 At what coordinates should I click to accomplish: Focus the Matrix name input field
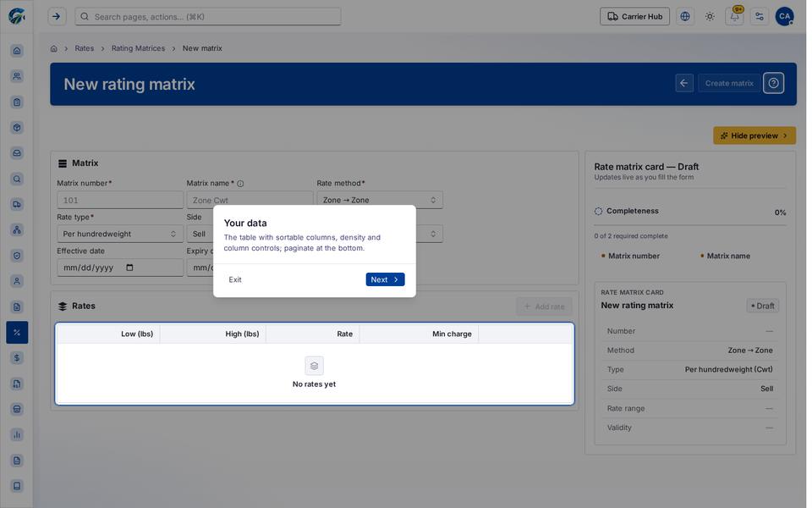pyautogui.click(x=250, y=200)
